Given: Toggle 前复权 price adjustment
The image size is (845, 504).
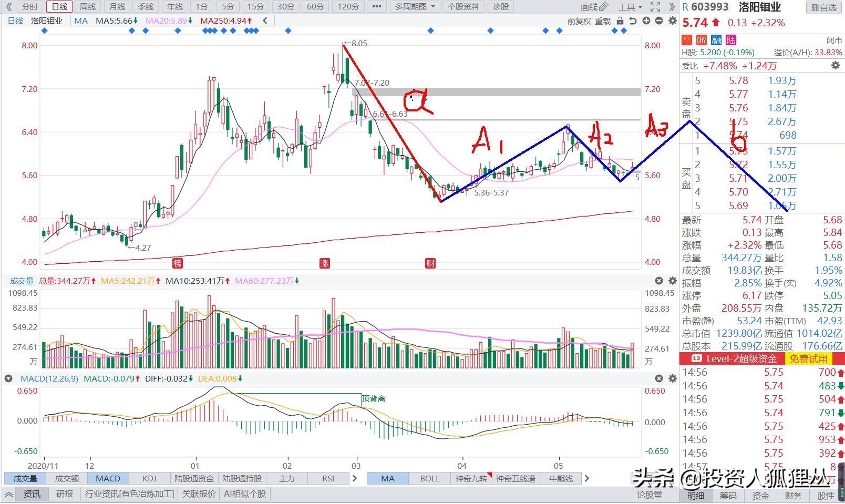Looking at the screenshot, I should pyautogui.click(x=579, y=21).
